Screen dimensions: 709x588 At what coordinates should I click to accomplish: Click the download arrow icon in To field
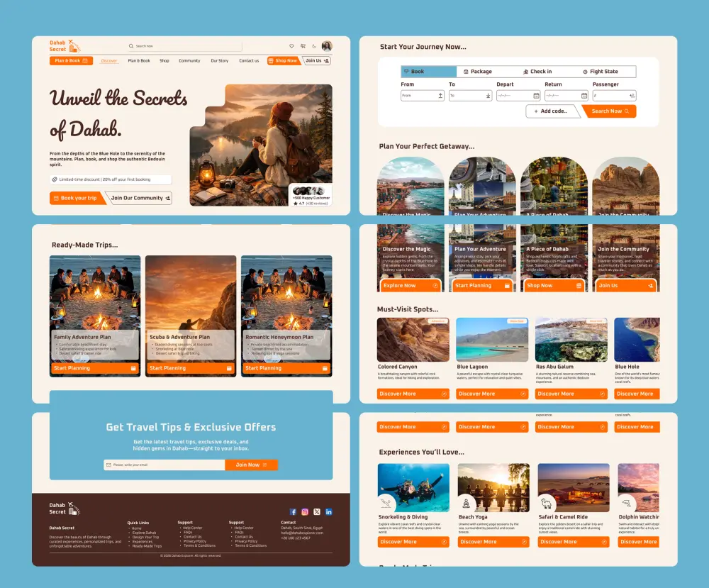pos(489,96)
